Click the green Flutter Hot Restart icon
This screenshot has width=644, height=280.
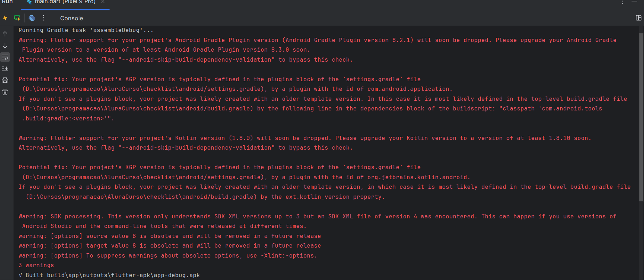17,18
